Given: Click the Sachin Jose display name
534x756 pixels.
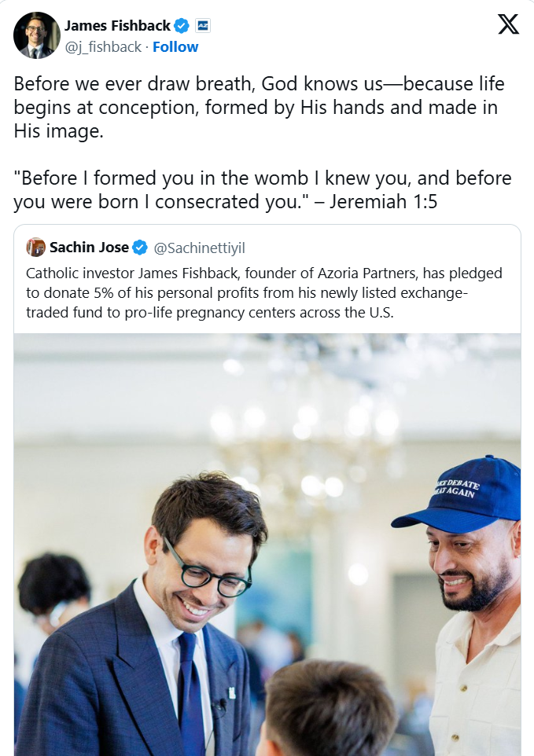Looking at the screenshot, I should pos(89,248).
